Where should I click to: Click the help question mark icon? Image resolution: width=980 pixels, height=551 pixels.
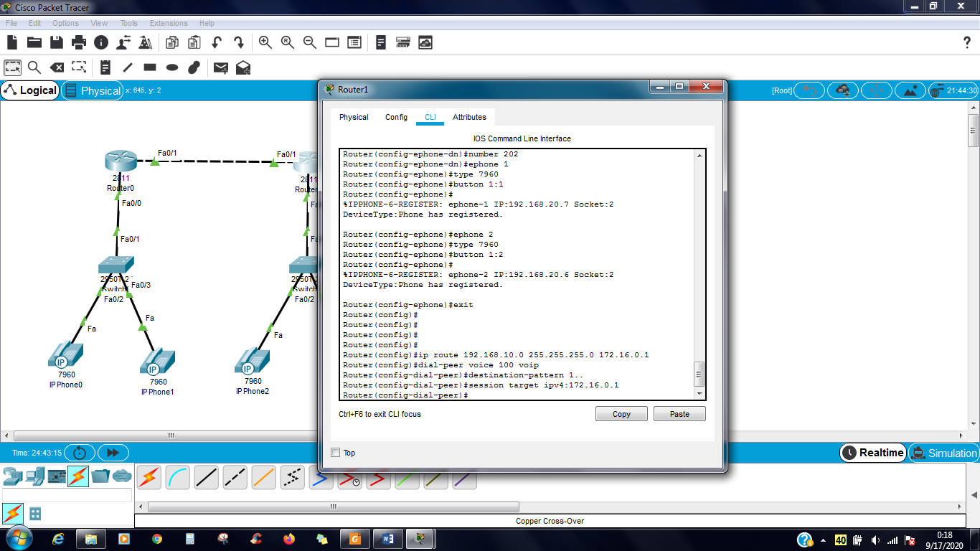tap(966, 42)
